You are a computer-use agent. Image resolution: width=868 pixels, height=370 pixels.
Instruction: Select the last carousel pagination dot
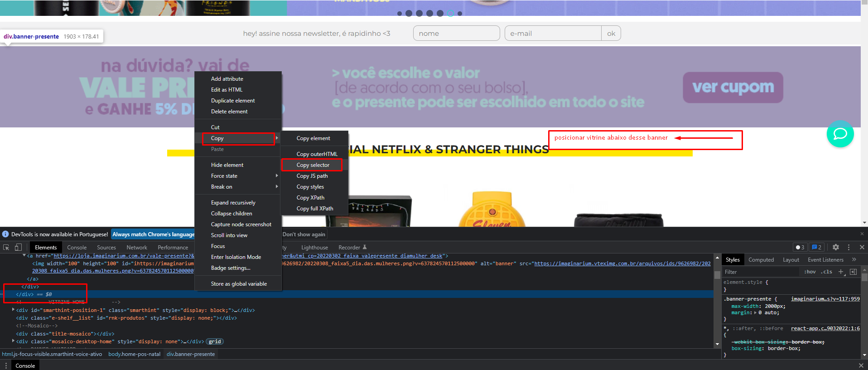[460, 14]
